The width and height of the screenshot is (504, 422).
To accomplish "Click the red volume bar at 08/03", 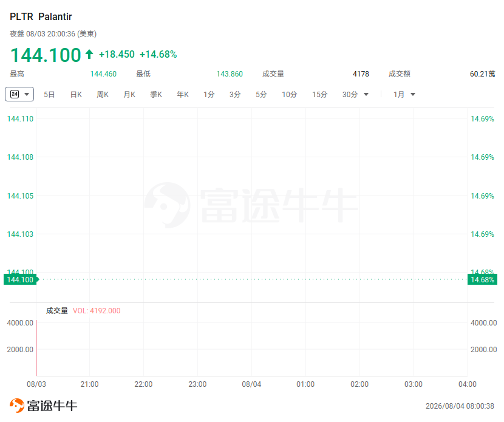I will [x=36, y=348].
